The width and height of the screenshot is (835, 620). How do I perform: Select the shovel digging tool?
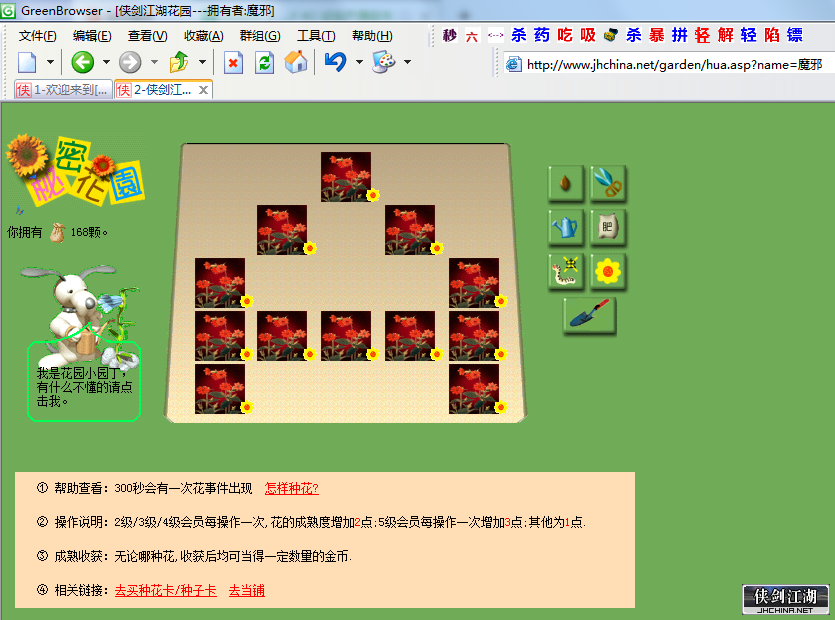pyautogui.click(x=589, y=316)
